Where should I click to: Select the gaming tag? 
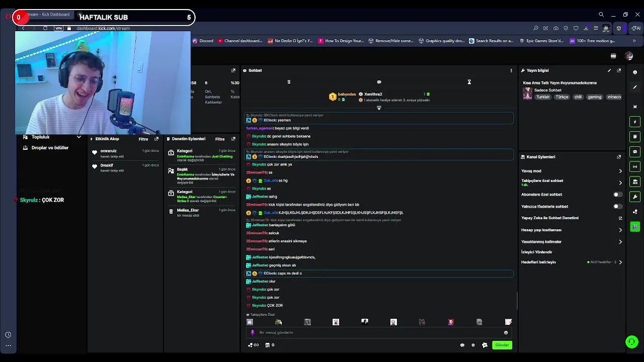click(594, 97)
